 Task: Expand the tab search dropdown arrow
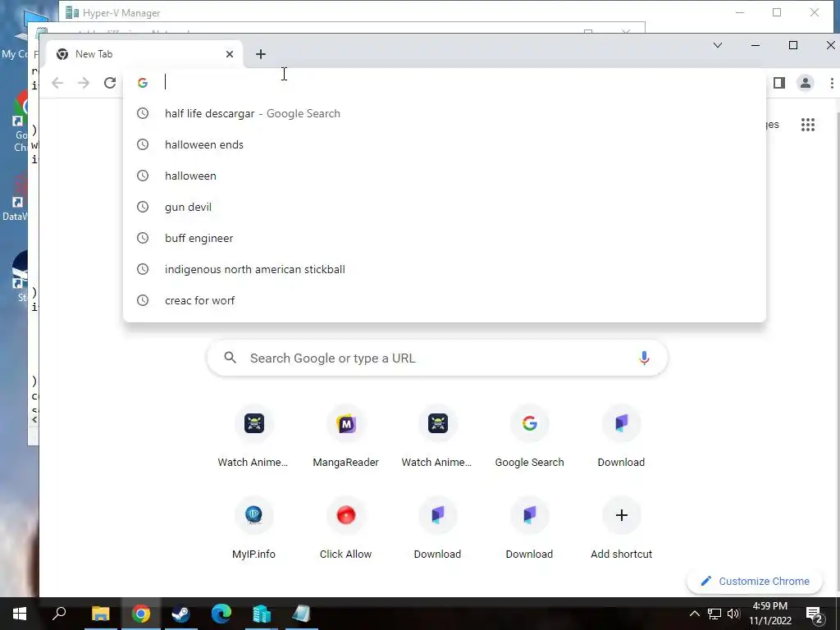[x=718, y=45]
